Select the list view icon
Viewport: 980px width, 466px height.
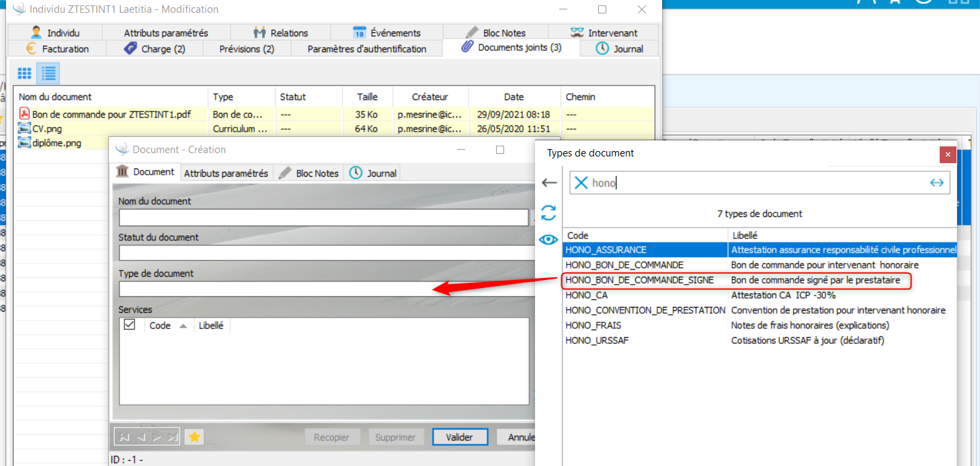[48, 73]
